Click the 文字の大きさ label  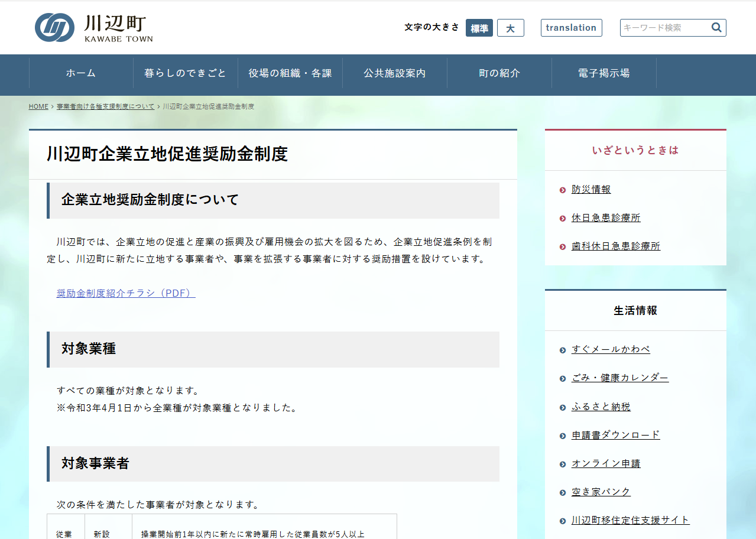point(431,27)
